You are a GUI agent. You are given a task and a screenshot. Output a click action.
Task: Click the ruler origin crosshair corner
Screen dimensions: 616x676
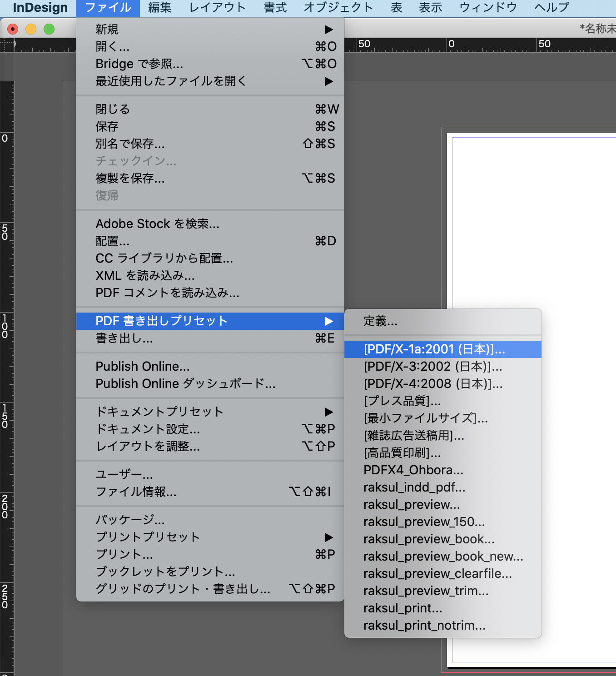[x=7, y=45]
